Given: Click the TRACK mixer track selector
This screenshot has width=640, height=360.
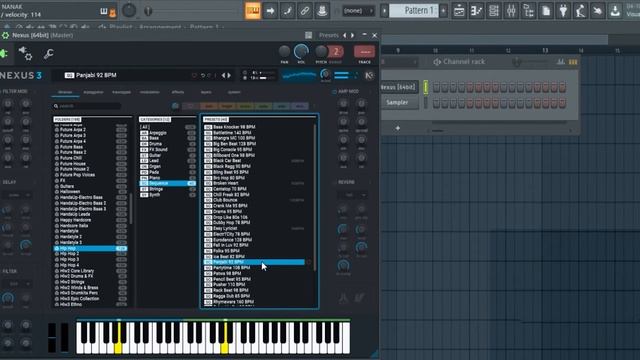Looking at the screenshot, I should pyautogui.click(x=364, y=52).
